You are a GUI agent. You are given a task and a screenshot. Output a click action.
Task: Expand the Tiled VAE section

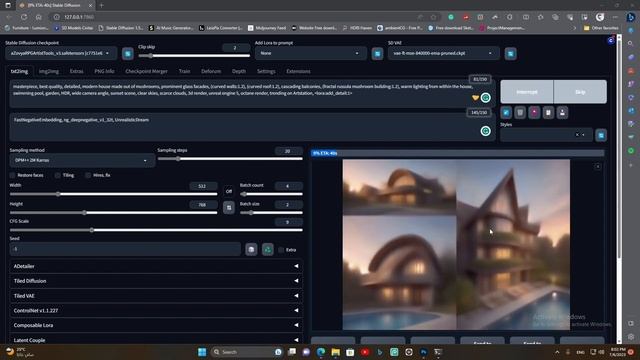156,296
